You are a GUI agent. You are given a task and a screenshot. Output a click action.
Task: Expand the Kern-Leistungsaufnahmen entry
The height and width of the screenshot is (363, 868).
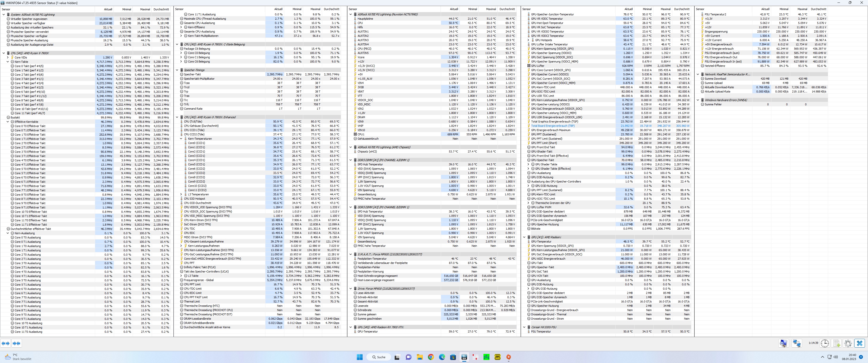click(181, 246)
